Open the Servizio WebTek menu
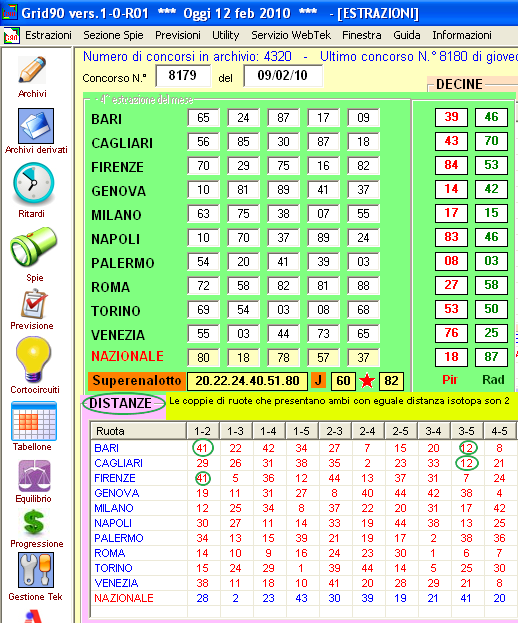This screenshot has width=518, height=623. (291, 35)
